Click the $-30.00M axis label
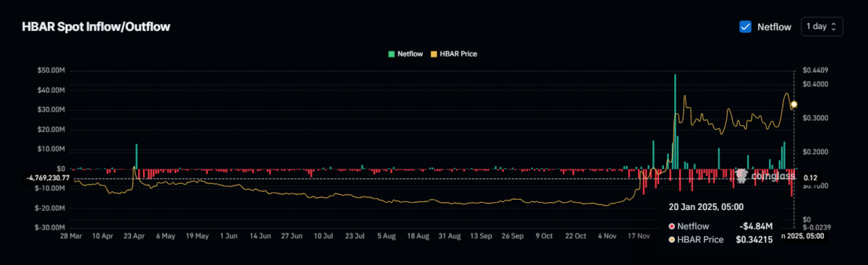The height and width of the screenshot is (265, 868). tap(51, 227)
